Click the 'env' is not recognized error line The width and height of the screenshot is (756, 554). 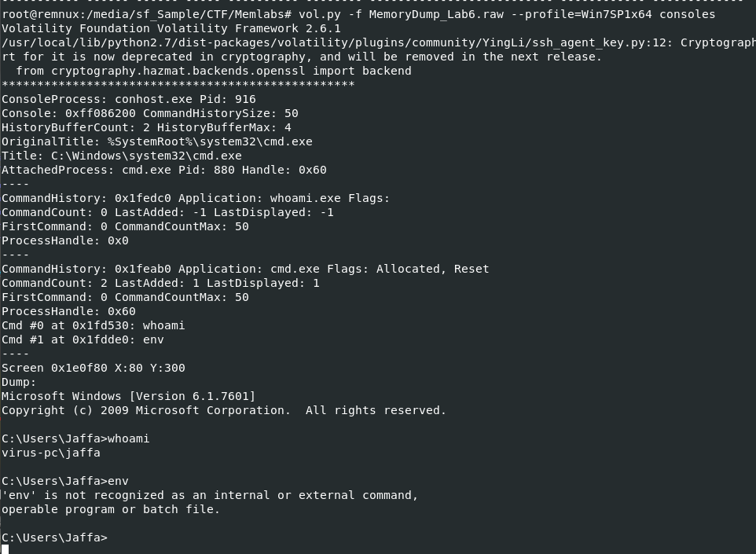[210, 495]
